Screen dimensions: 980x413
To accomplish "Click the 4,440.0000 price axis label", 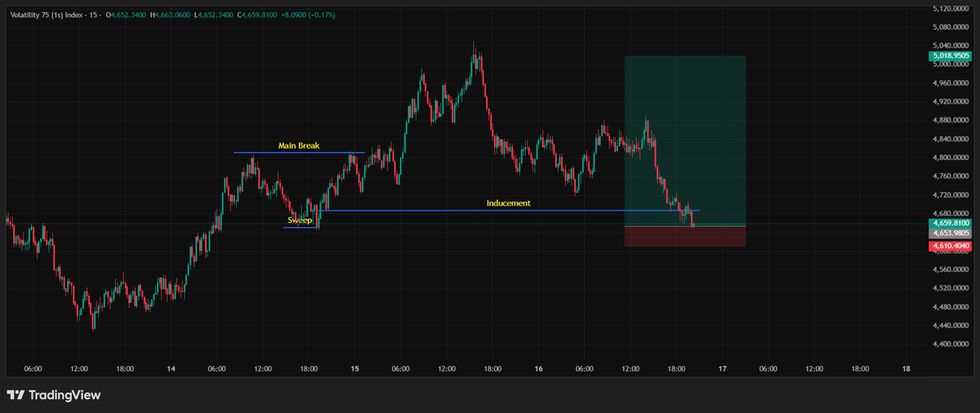I will coord(951,326).
